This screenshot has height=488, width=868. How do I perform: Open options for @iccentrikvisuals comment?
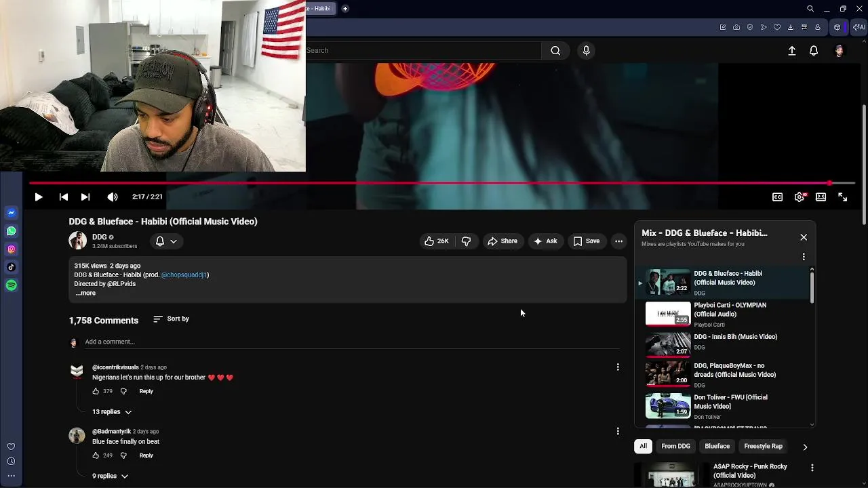pos(618,367)
